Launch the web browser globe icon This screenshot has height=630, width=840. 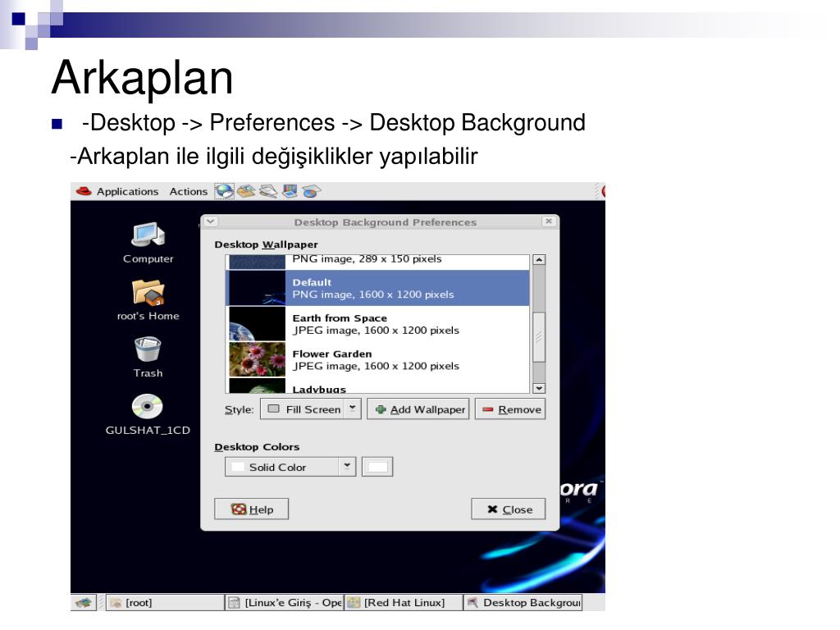click(x=225, y=191)
